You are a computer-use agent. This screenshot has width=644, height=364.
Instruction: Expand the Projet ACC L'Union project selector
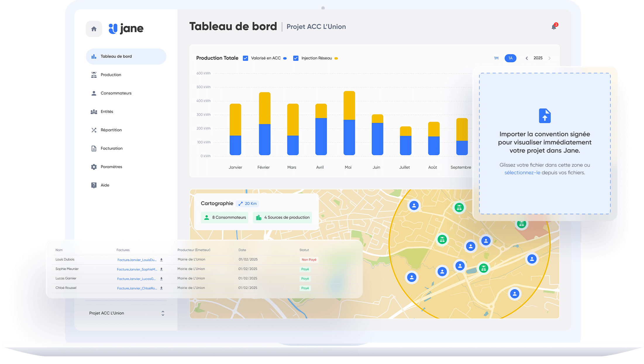(163, 313)
